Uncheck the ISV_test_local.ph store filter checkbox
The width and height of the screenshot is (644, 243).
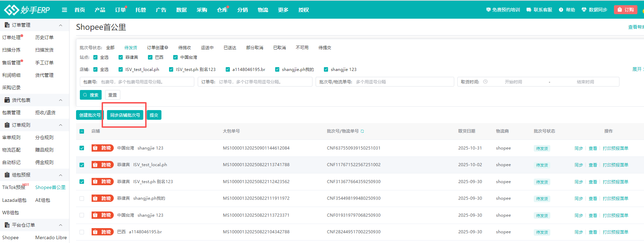click(x=121, y=70)
